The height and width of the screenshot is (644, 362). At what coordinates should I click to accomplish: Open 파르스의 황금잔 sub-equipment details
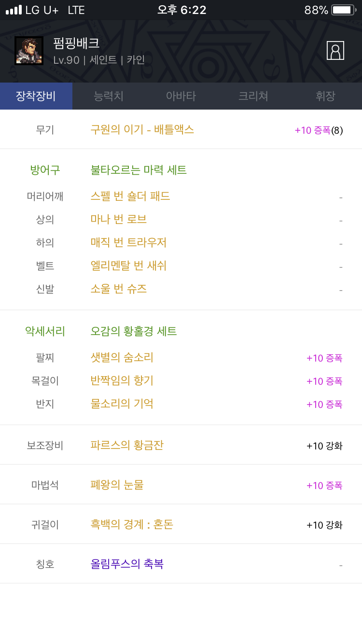point(127,445)
